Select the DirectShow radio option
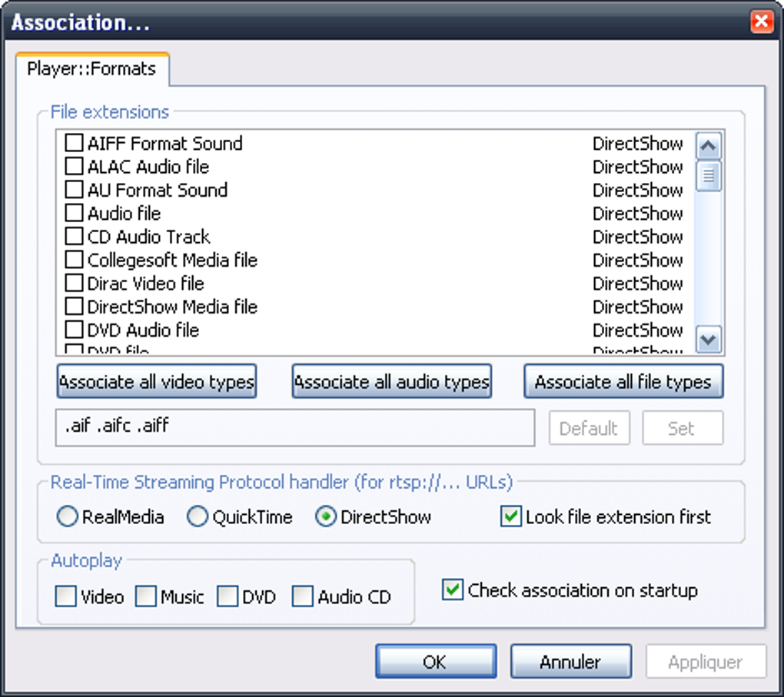Image resolution: width=784 pixels, height=697 pixels. pos(326,517)
